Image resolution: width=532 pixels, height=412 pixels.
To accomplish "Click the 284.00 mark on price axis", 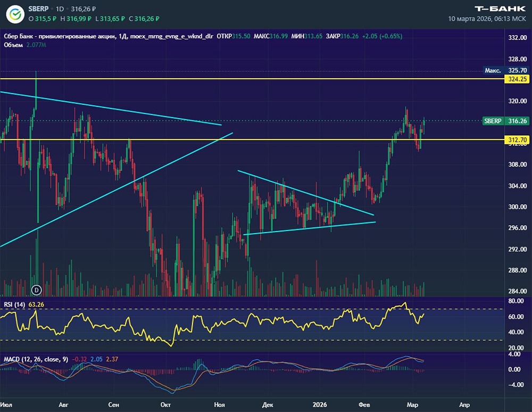I will [x=518, y=291].
